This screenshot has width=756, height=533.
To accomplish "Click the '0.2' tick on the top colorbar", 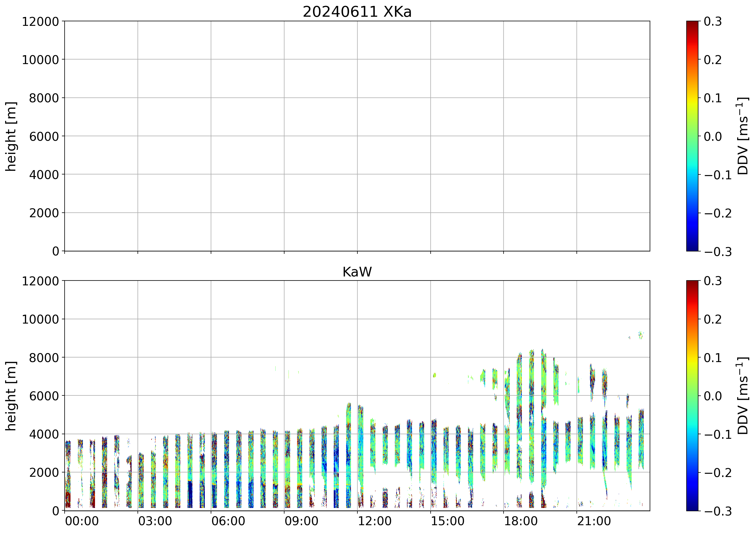I will pyautogui.click(x=713, y=60).
